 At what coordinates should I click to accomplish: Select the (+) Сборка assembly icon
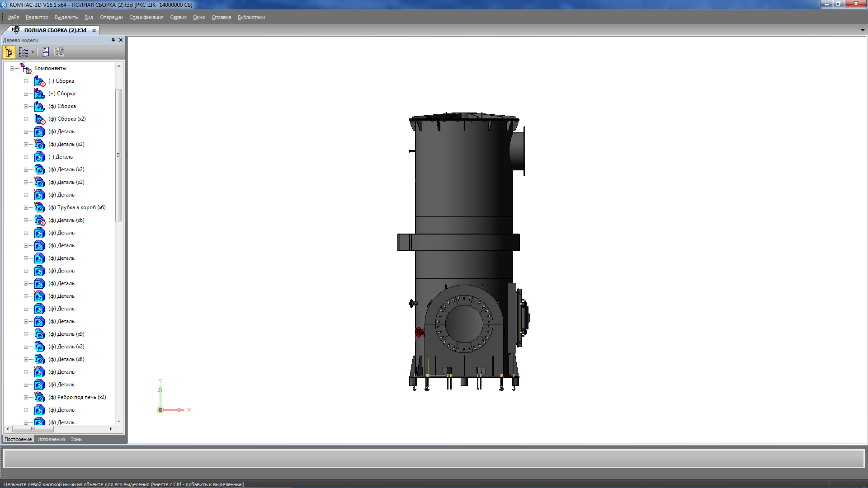pyautogui.click(x=40, y=94)
